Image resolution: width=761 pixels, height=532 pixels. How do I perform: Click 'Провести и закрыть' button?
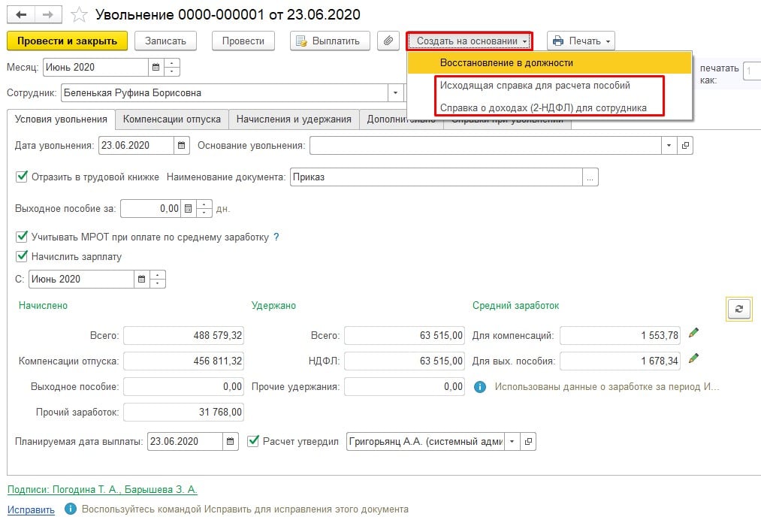67,41
